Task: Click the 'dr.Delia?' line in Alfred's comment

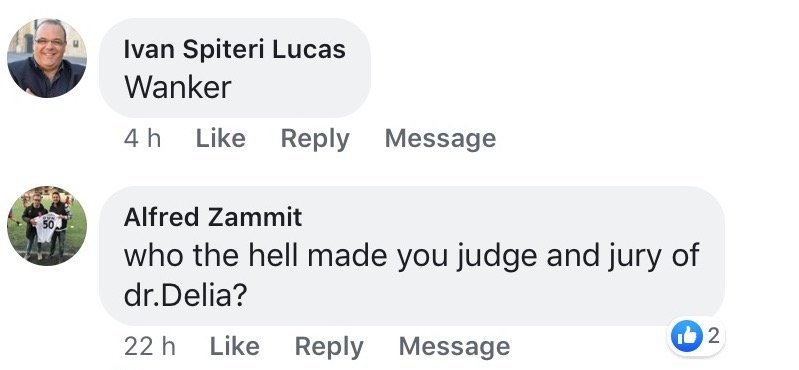Action: pyautogui.click(x=185, y=296)
